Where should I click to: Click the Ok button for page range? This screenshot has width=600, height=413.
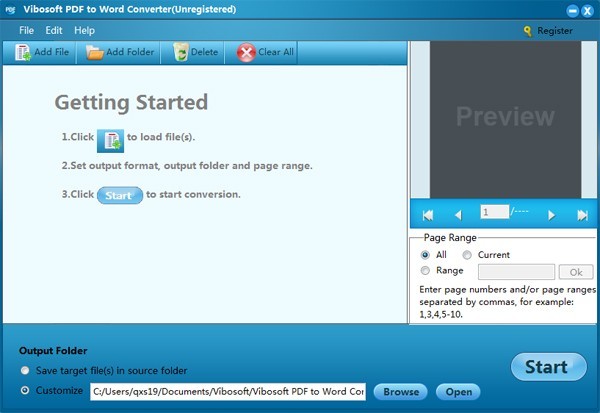point(576,272)
